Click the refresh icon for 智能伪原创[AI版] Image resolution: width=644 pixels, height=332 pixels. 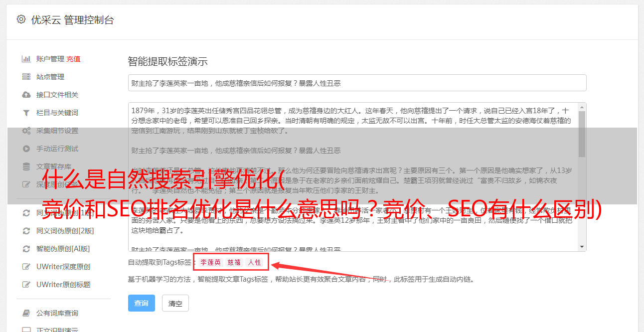click(26, 249)
